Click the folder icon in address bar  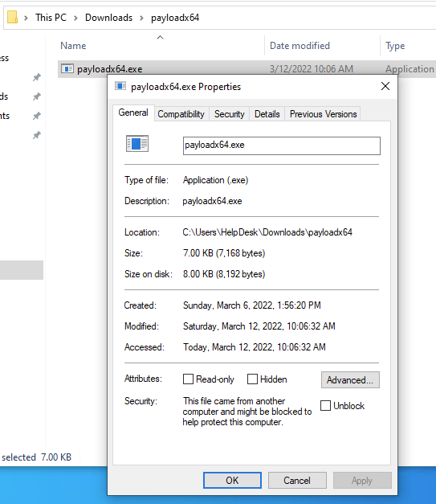[x=12, y=18]
